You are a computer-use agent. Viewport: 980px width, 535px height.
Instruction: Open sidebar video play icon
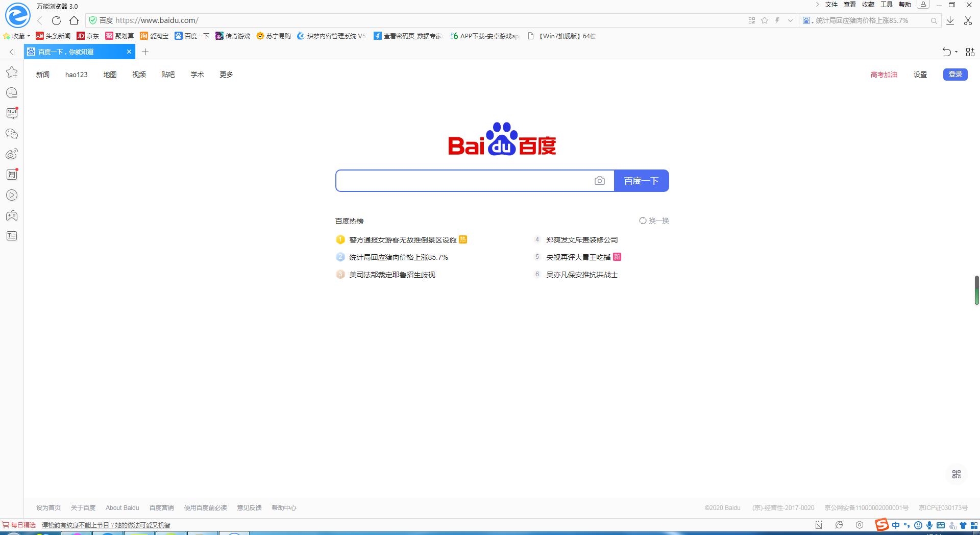[12, 195]
